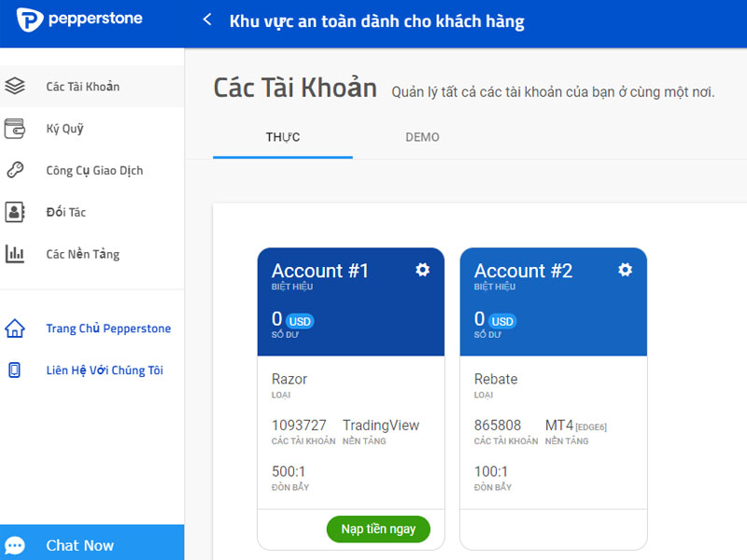The width and height of the screenshot is (747, 560).
Task: Switch to the THỰC tab
Action: tap(283, 137)
